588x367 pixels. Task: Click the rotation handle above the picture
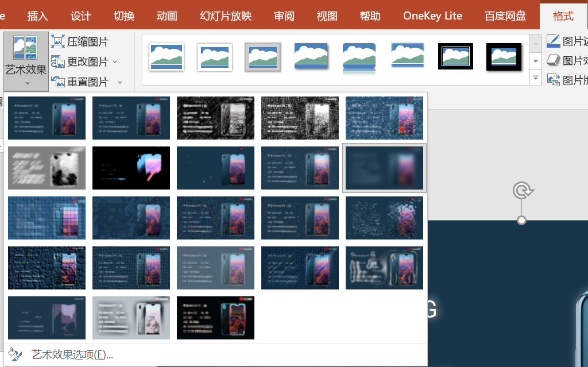[x=523, y=191]
